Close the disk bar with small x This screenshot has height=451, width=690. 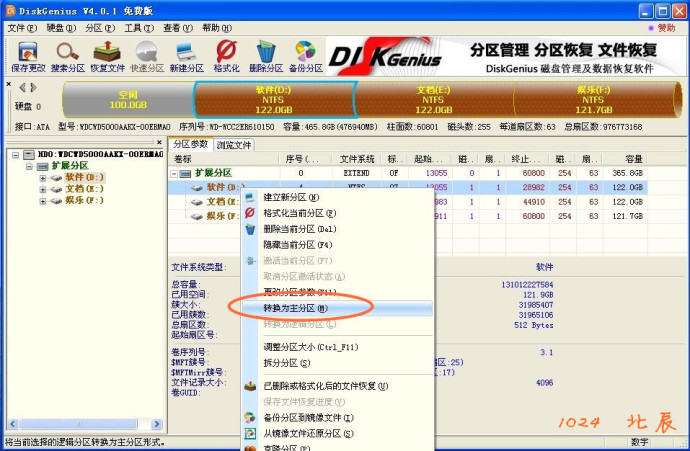[8, 84]
